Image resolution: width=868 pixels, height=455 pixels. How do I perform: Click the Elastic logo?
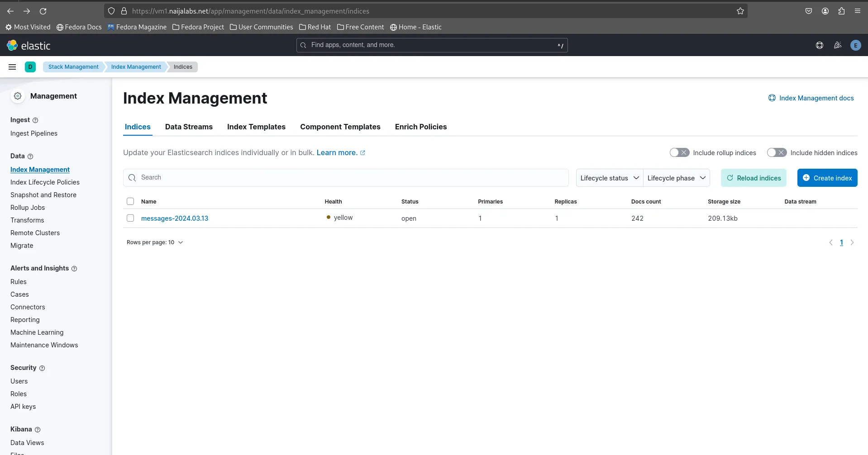click(x=29, y=45)
